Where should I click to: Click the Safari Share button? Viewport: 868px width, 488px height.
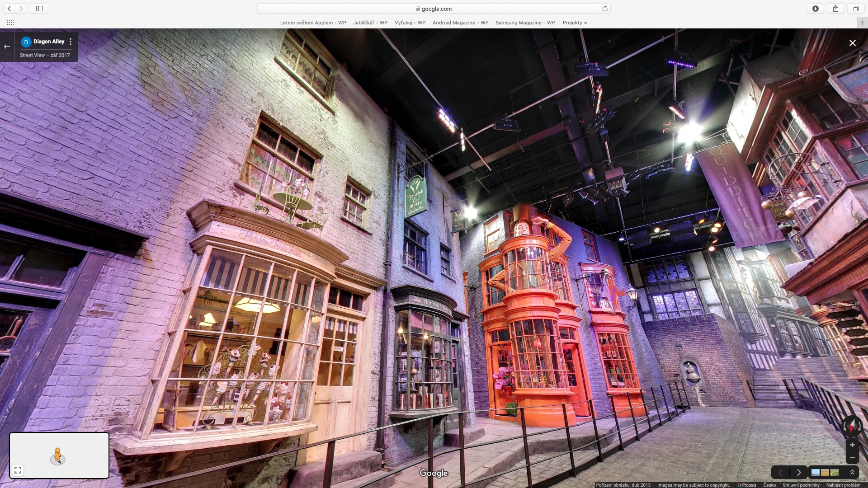point(835,9)
